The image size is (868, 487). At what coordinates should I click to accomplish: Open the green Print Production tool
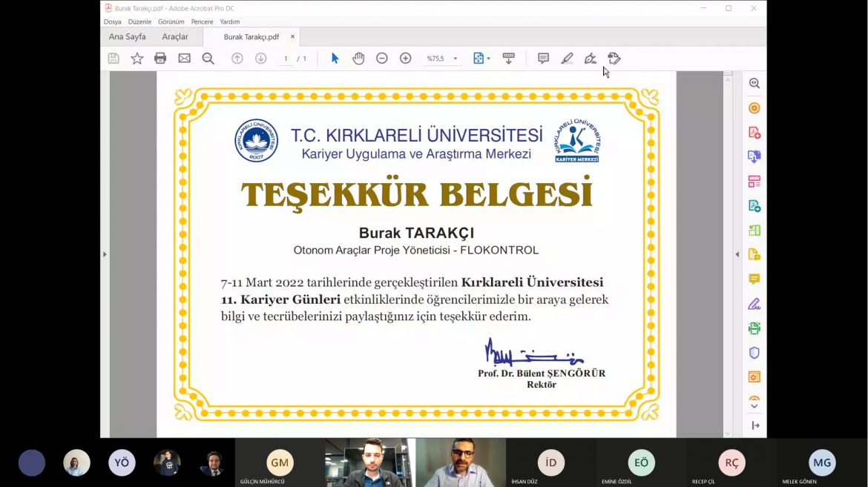(754, 328)
